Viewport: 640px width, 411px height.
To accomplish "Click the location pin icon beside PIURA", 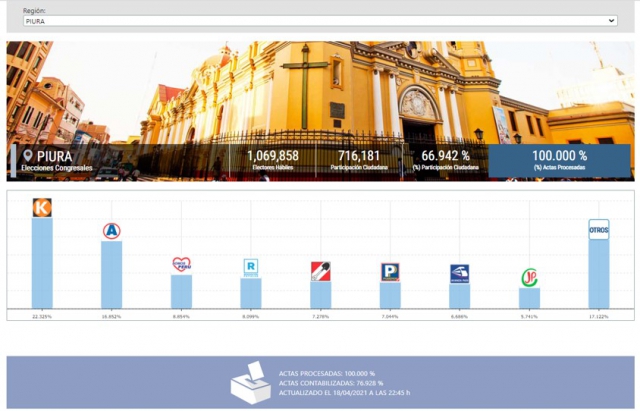I will (x=27, y=157).
